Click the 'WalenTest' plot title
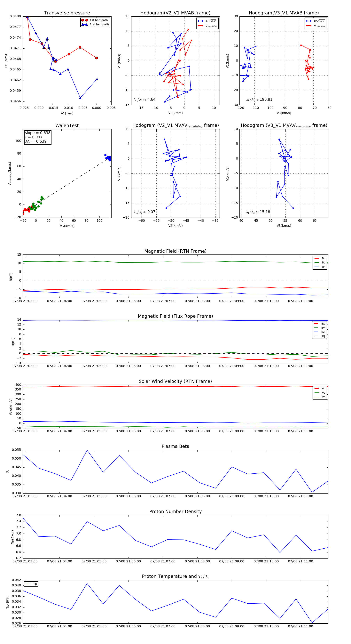 [67, 125]
